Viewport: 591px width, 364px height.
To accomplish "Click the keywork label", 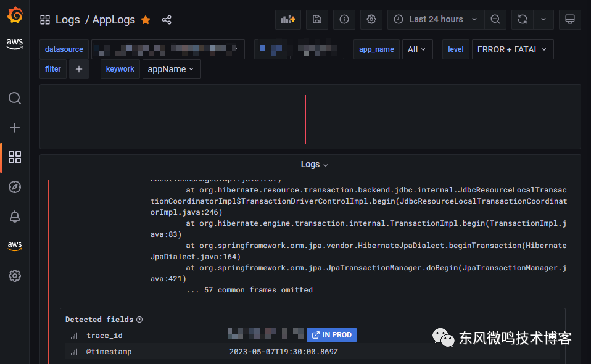I will pos(120,69).
